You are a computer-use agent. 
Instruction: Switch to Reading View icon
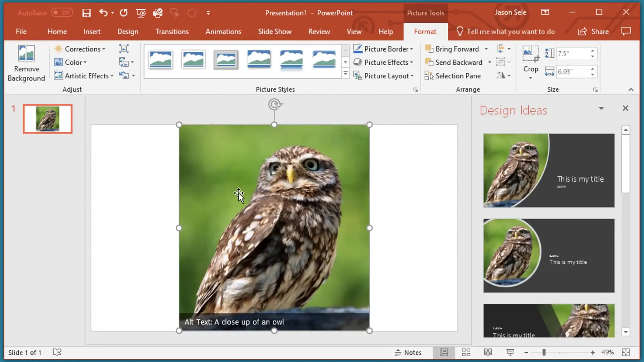[488, 352]
